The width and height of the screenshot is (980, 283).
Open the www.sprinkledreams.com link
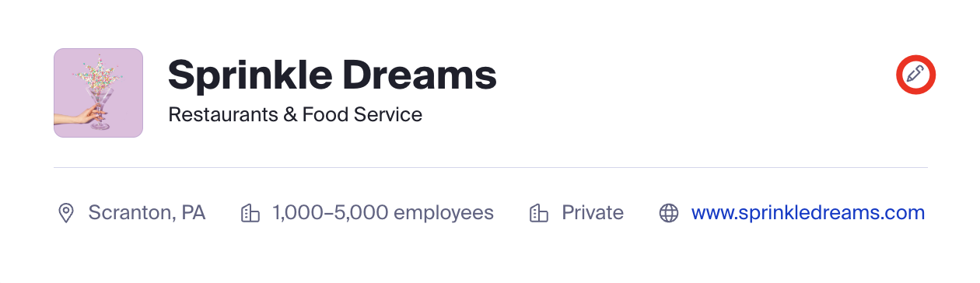point(808,212)
